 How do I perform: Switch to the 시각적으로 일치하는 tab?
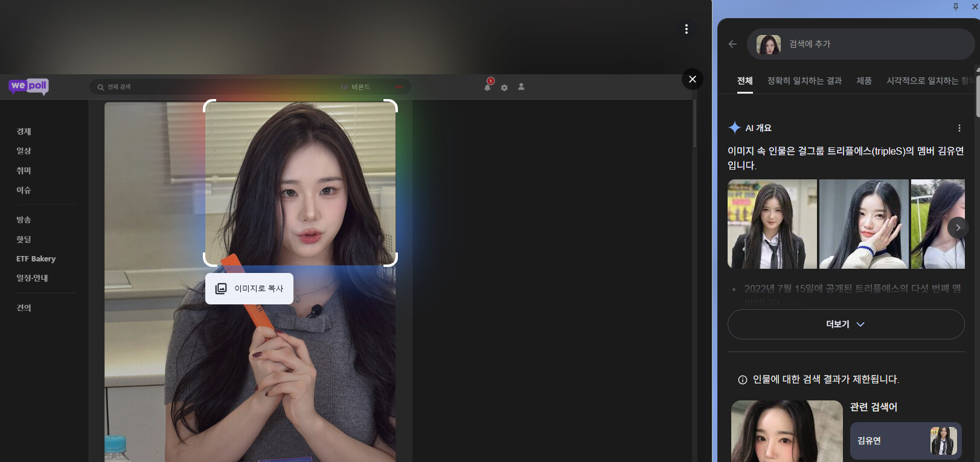[929, 81]
